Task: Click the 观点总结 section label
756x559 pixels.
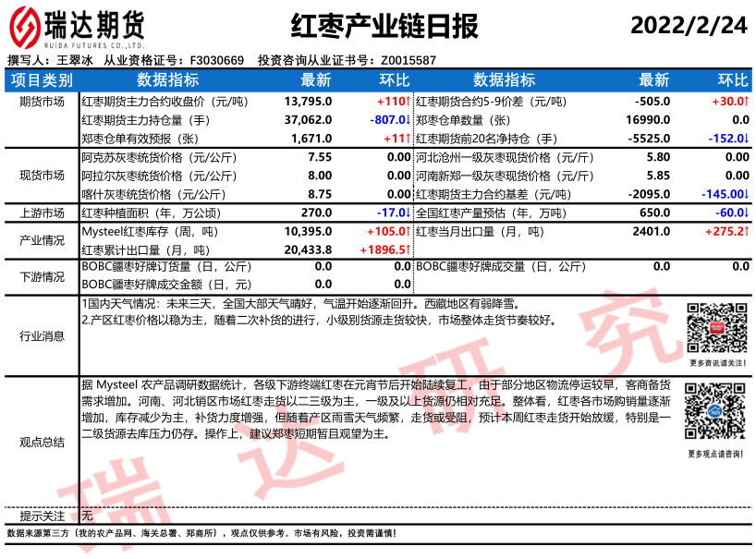Action: point(41,442)
